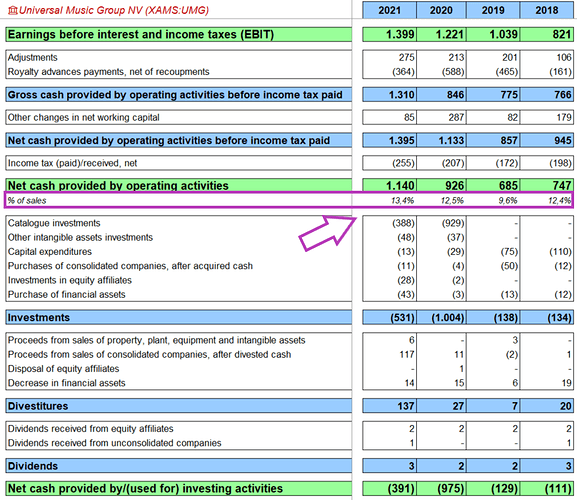
Task: Select Gross cash 2019 value 775
Action: [509, 95]
